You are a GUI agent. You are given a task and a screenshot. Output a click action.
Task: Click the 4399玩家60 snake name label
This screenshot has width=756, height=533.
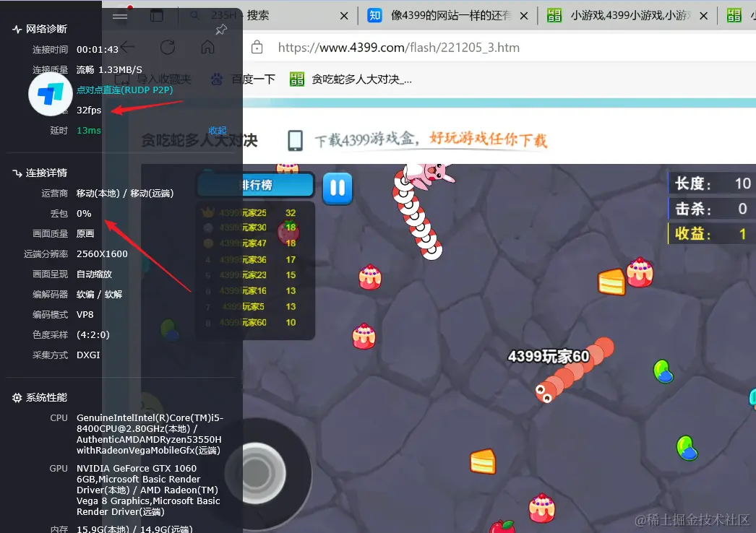548,357
